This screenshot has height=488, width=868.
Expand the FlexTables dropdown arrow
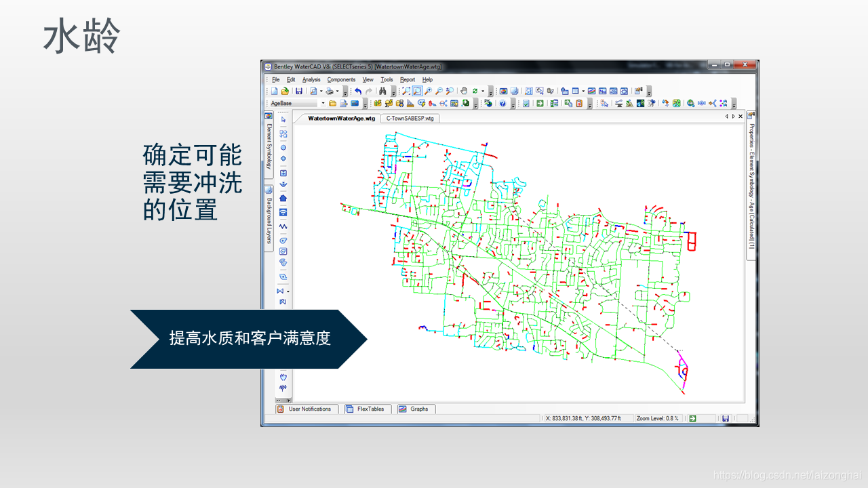click(583, 91)
